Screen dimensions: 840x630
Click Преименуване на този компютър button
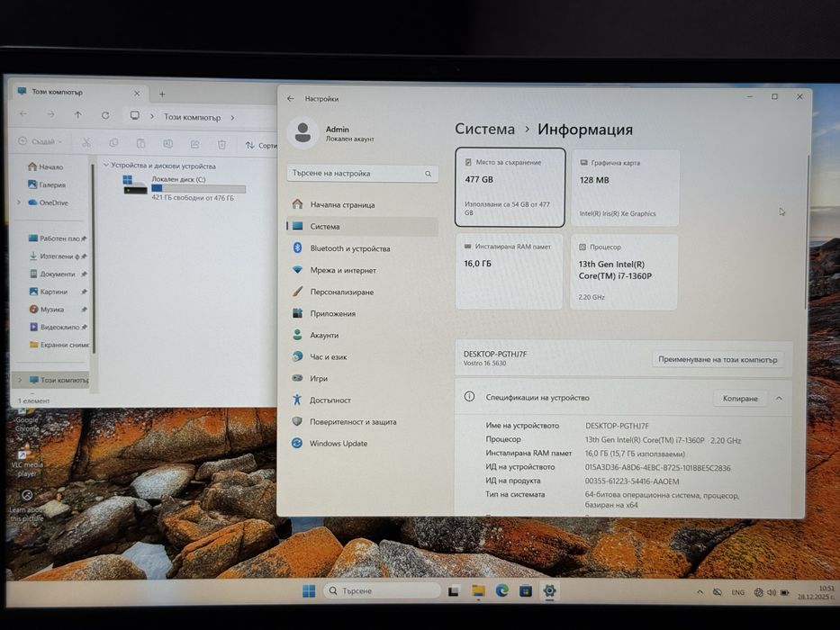(x=718, y=359)
